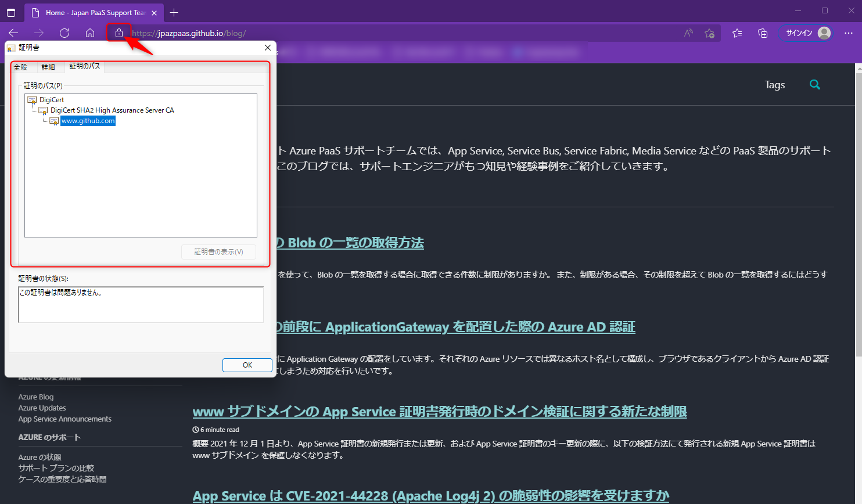
Task: Open Favorites via the star-list icon
Action: pos(737,33)
